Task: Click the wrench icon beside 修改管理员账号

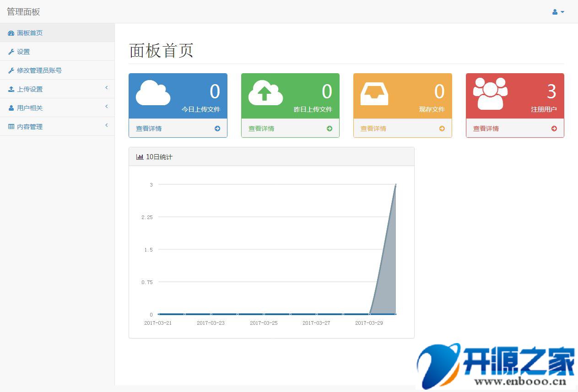Action: coord(11,71)
